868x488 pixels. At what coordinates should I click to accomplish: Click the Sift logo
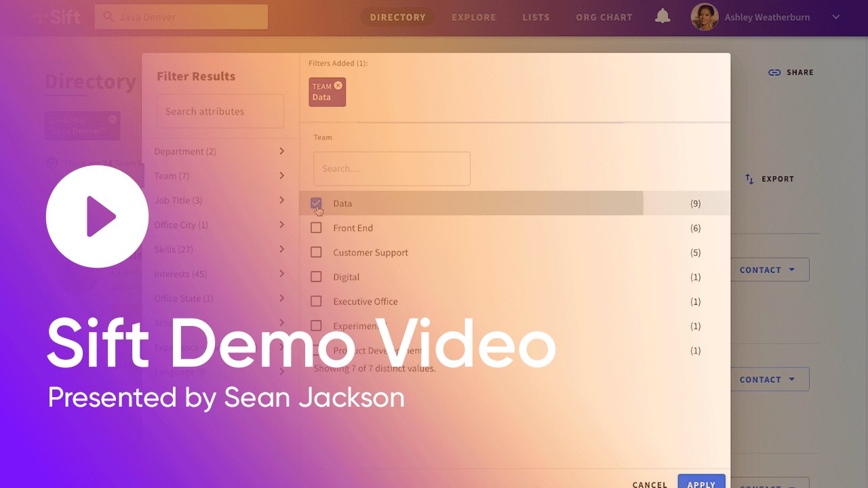pyautogui.click(x=57, y=17)
